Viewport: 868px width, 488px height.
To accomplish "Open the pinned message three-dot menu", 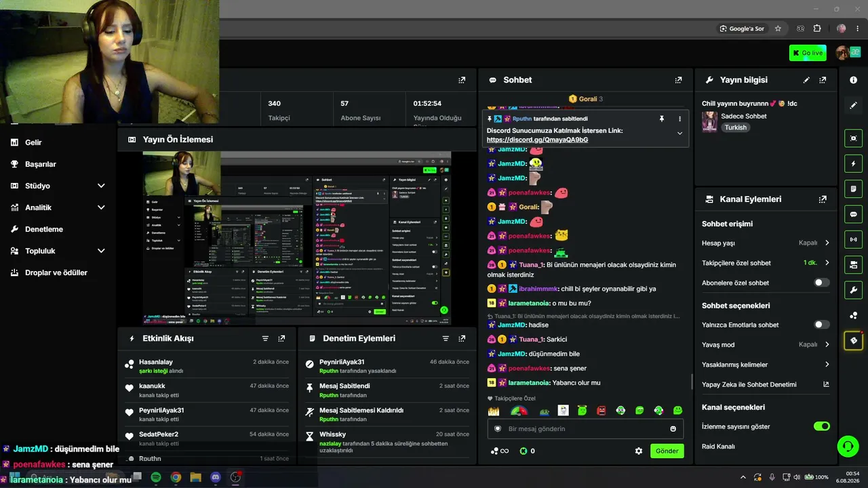I will [x=679, y=119].
